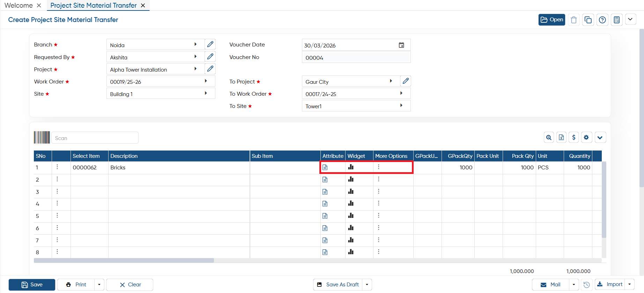Open Widget chart icon in row 3
Image resolution: width=644 pixels, height=293 pixels.
(351, 191)
